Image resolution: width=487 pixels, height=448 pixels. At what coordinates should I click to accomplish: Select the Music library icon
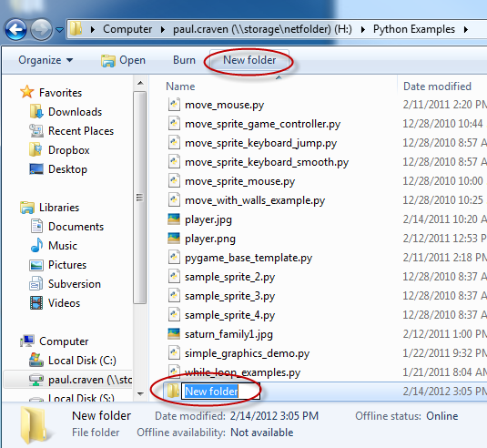(36, 246)
